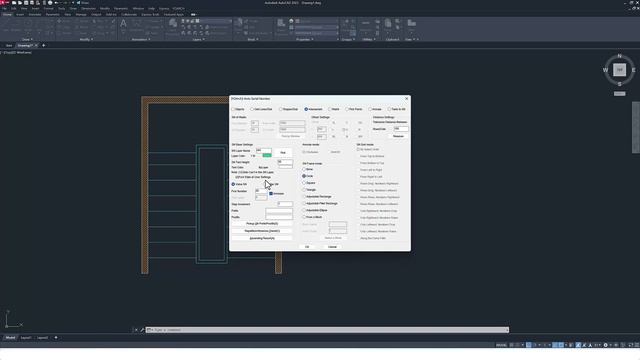Add a new layout with plus beside Layout2
Viewport: 640px width, 360px height.
click(x=56, y=338)
